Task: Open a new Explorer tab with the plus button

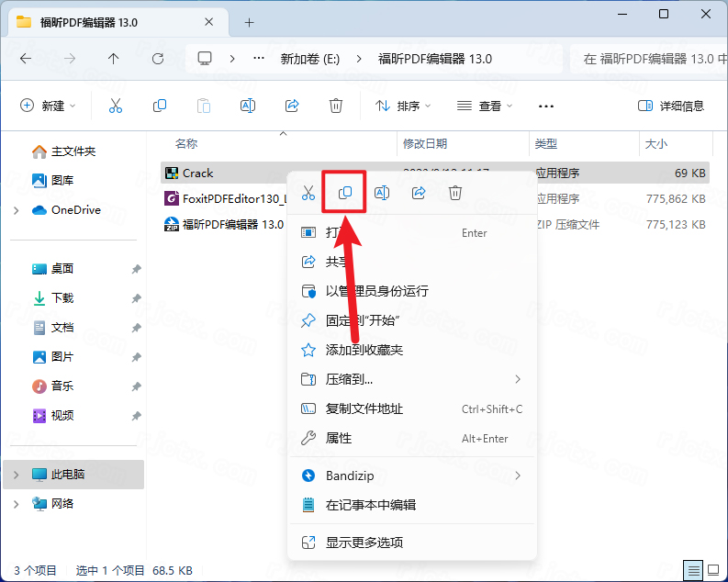Action: tap(250, 22)
